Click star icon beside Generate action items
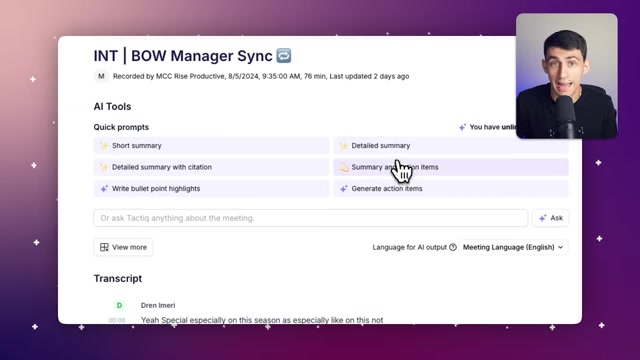Screen dimensions: 640x360 pos(344,189)
